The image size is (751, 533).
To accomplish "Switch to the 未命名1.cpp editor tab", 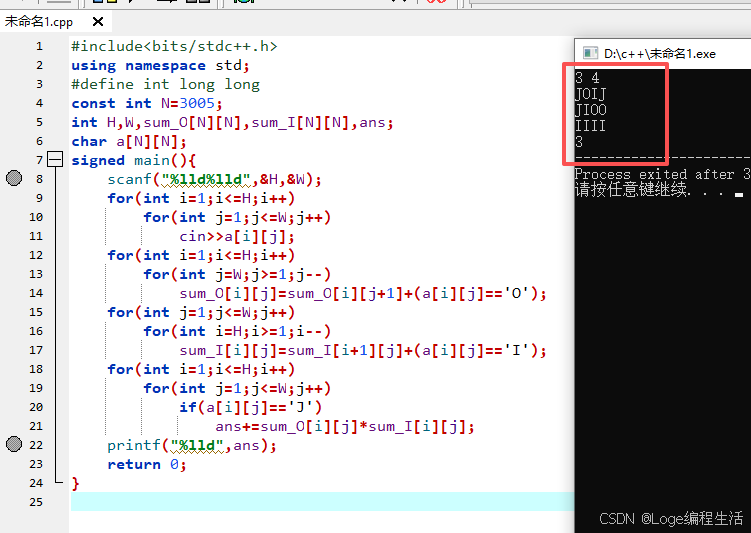I will point(39,22).
